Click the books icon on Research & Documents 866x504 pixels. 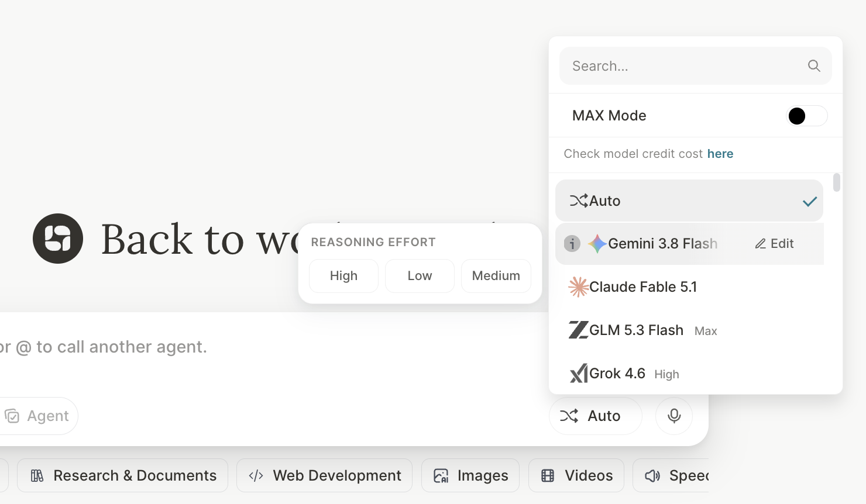click(x=37, y=475)
